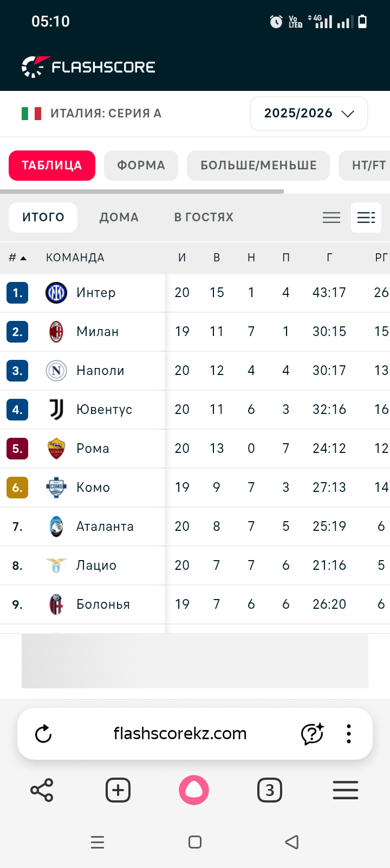Open the tabs counter showing 3
Image resolution: width=390 pixels, height=868 pixels.
[x=269, y=790]
